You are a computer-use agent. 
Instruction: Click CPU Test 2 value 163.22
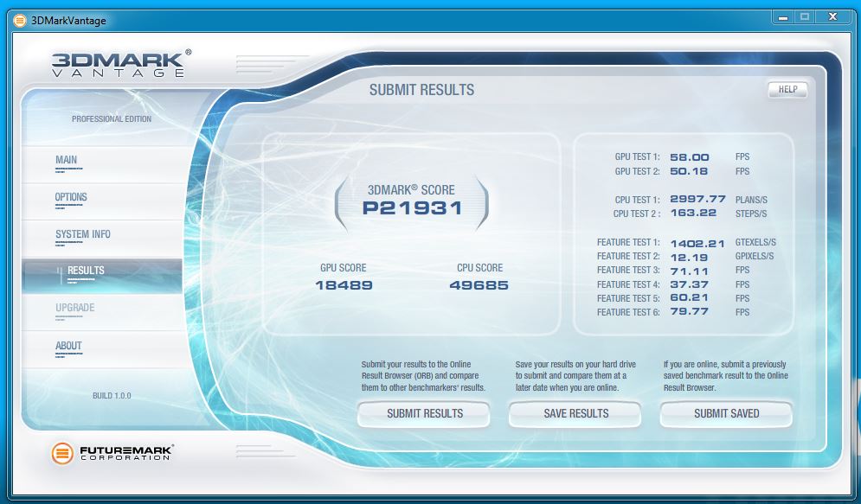coord(693,213)
